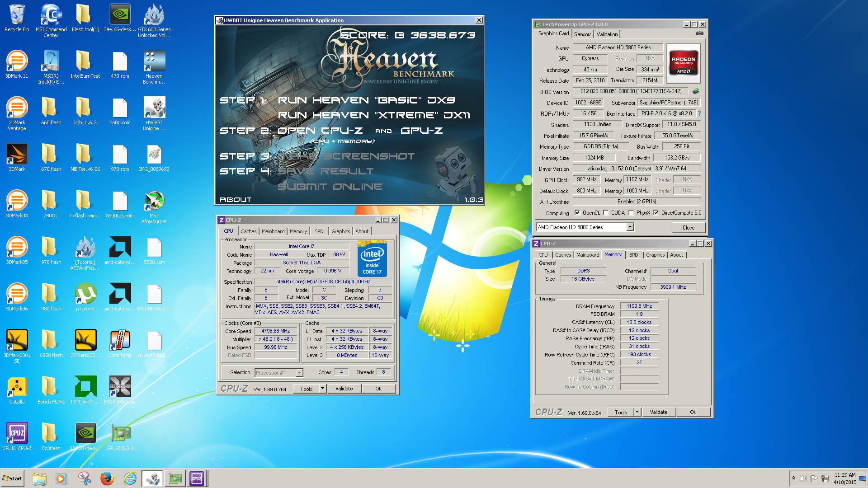Open 3DMark Vantage desktop shortcut
This screenshot has width=868, height=488.
click(x=17, y=113)
